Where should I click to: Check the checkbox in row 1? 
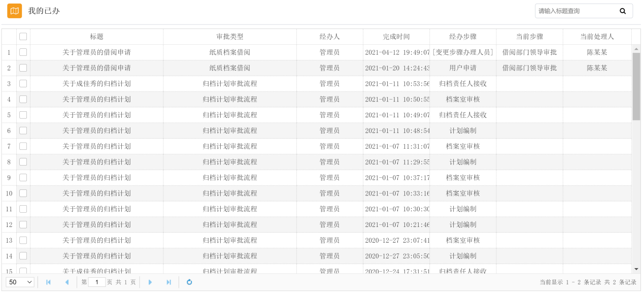tap(23, 52)
